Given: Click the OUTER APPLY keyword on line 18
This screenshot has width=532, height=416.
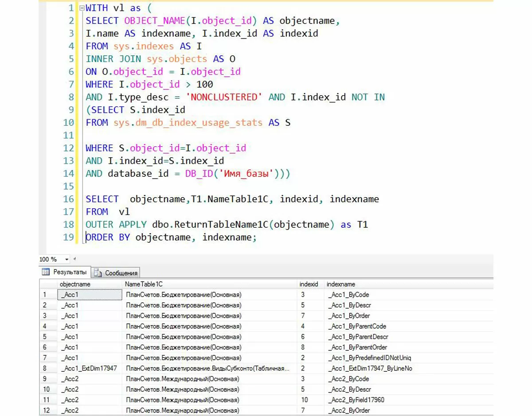Looking at the screenshot, I should coord(116,225).
